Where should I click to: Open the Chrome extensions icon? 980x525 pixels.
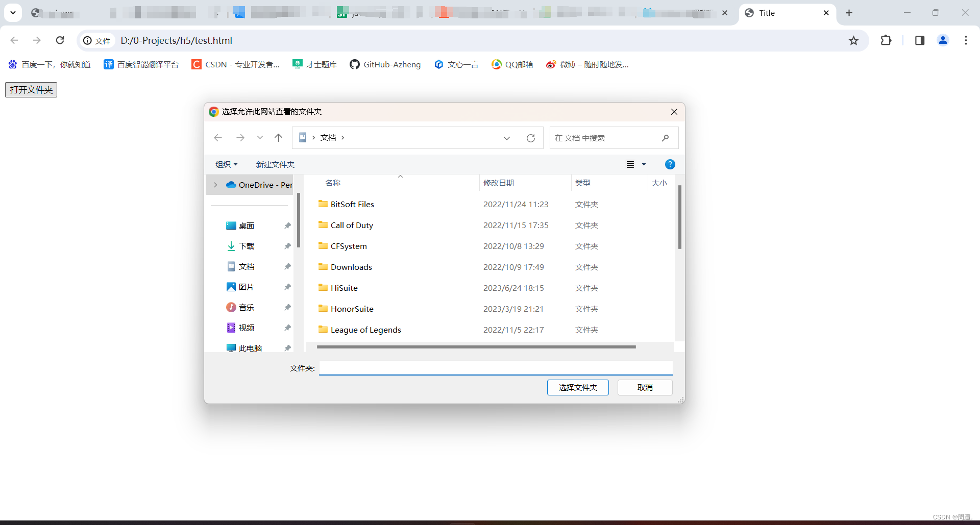[886, 40]
